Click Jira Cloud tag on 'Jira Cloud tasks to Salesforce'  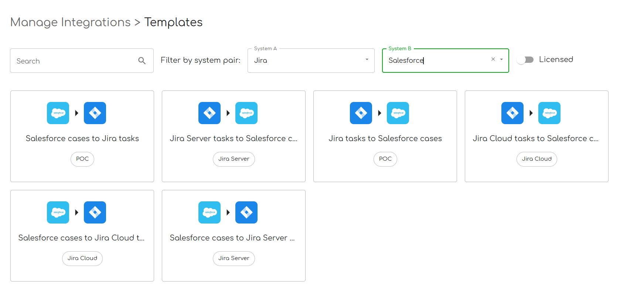pyautogui.click(x=537, y=159)
